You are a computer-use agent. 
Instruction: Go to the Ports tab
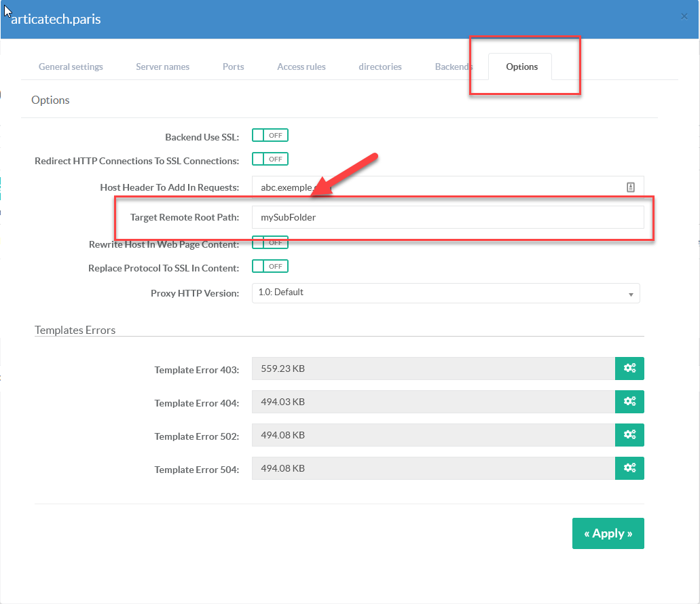[x=233, y=67]
